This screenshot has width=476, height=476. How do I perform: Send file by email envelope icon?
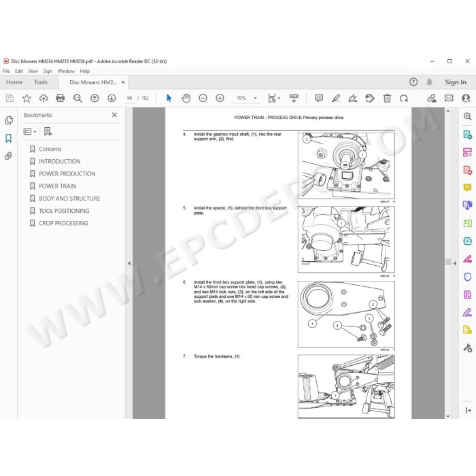pyautogui.click(x=449, y=98)
